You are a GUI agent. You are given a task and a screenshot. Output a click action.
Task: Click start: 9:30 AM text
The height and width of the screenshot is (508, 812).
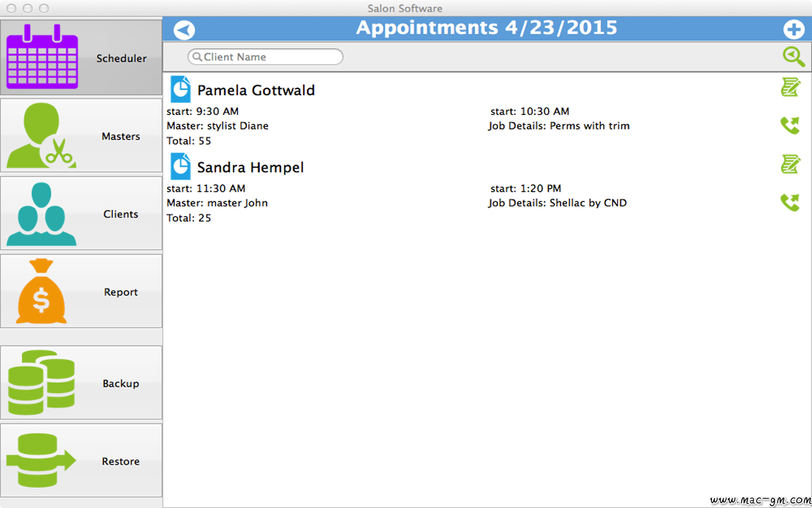(203, 111)
